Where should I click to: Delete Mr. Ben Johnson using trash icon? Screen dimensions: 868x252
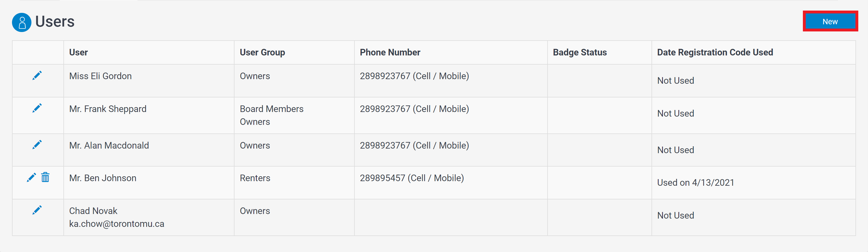coord(45,177)
